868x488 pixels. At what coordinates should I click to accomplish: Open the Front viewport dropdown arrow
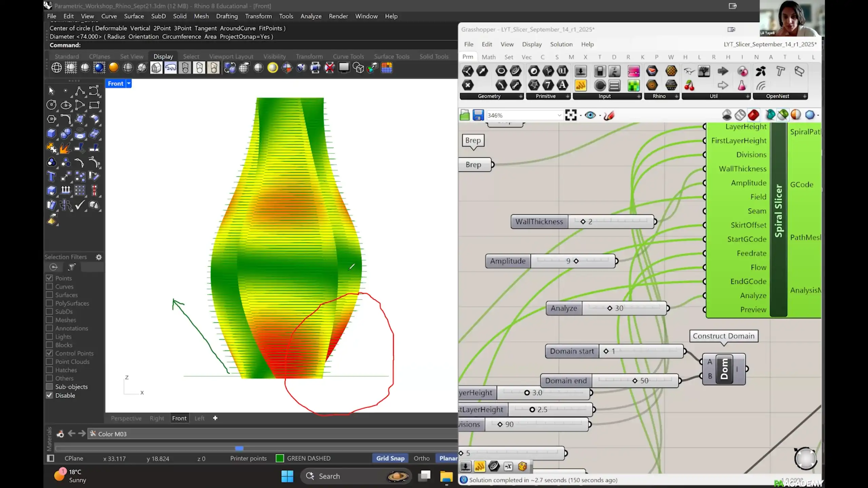pos(129,83)
